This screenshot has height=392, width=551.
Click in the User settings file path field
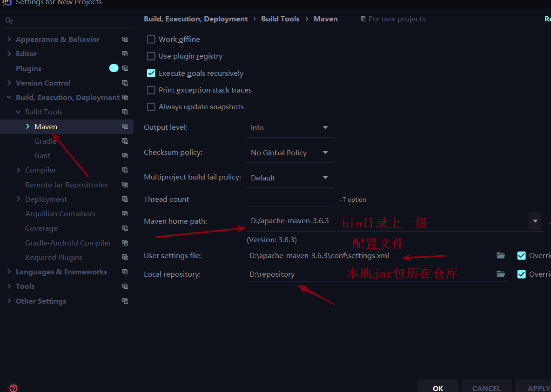point(370,256)
